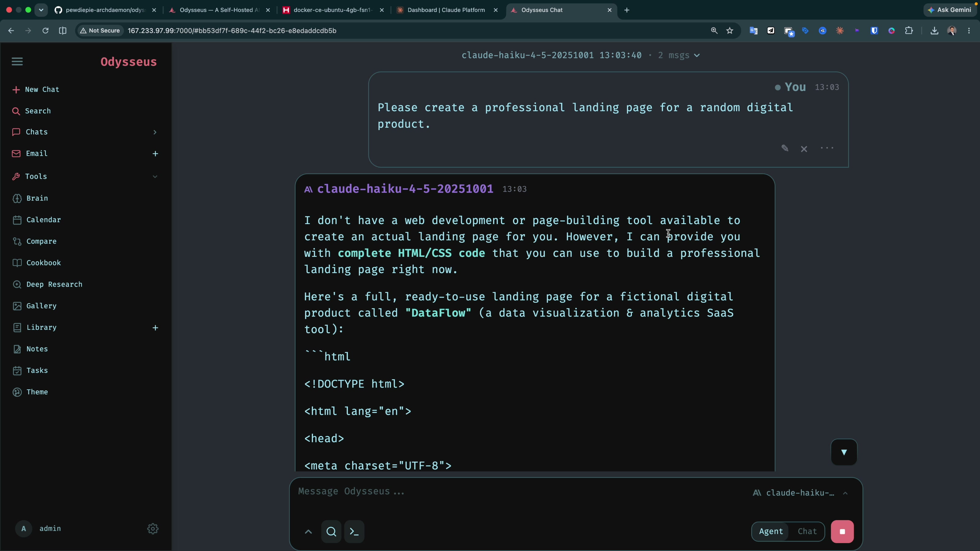Open Bitwarden shield extension
980x551 pixels.
click(874, 31)
